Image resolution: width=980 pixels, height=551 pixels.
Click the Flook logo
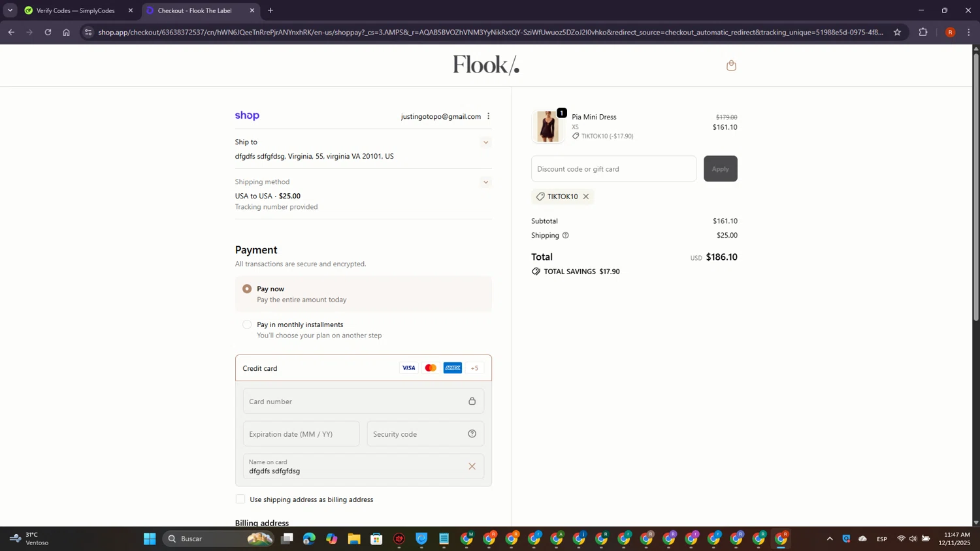[x=486, y=65]
